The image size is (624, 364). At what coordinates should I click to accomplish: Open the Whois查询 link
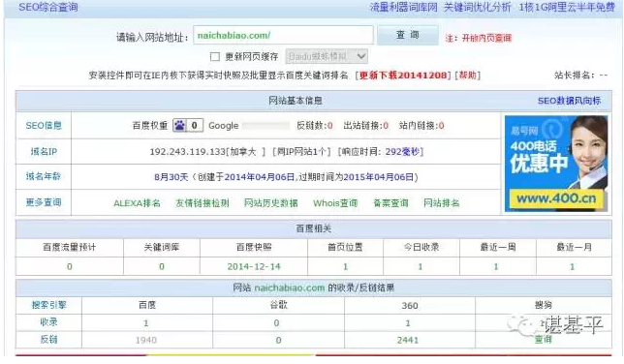tap(335, 203)
